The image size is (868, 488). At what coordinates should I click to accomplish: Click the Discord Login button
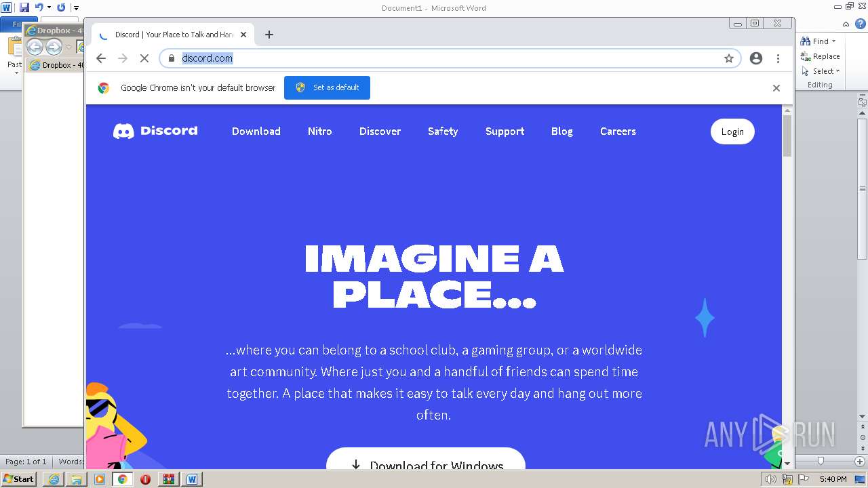pos(732,131)
